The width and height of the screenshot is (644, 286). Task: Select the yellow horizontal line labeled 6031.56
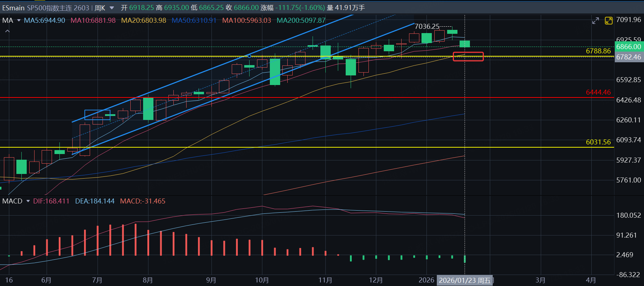(x=306, y=147)
